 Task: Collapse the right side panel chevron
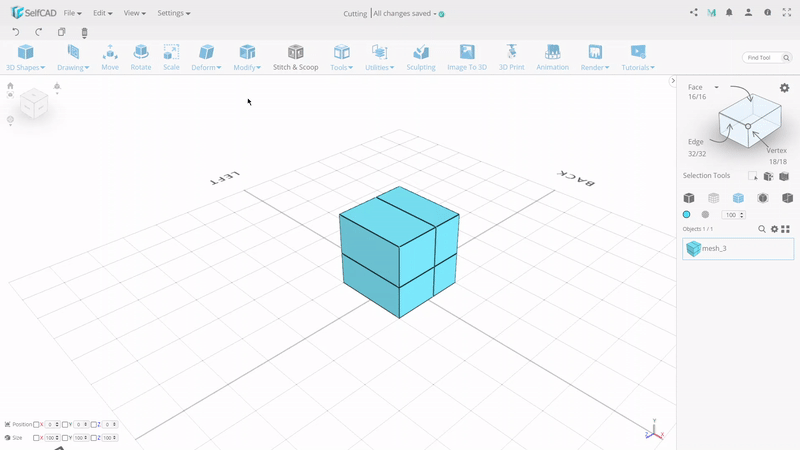(673, 81)
